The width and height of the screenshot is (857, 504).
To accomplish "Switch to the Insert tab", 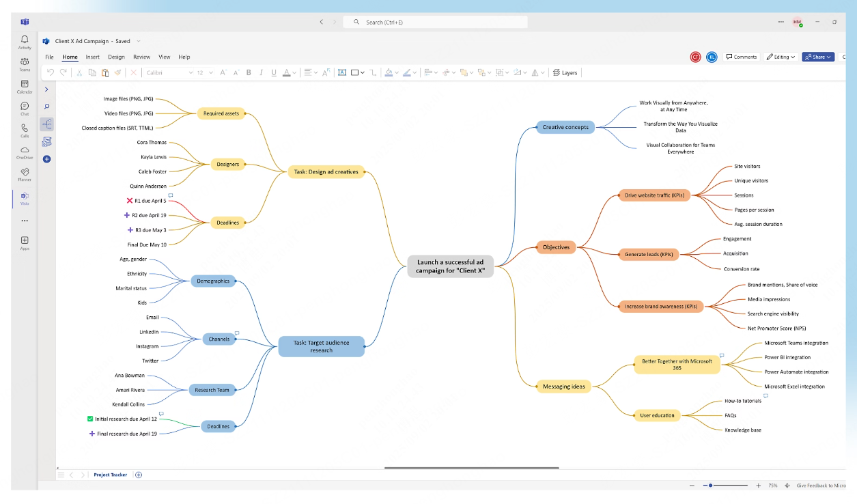I will (x=93, y=57).
